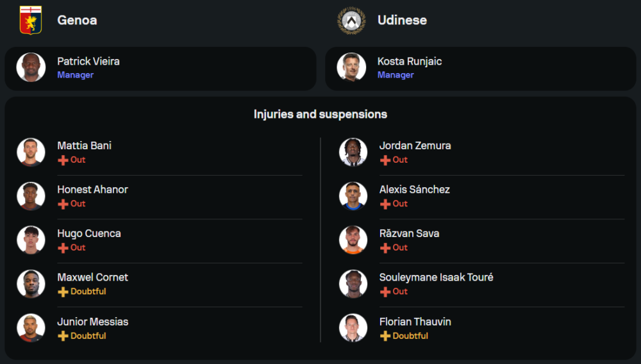Open Patrick Vieira manager profile name

click(88, 62)
